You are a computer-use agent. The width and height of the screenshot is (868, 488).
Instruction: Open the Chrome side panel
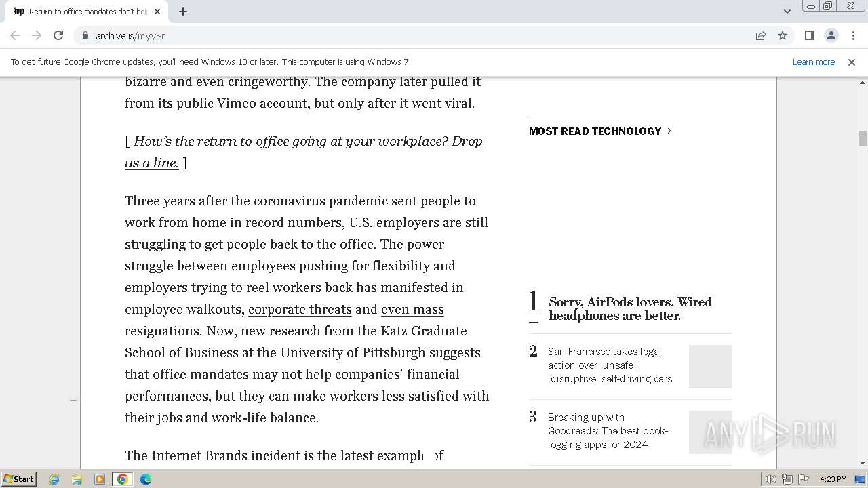pyautogui.click(x=809, y=35)
